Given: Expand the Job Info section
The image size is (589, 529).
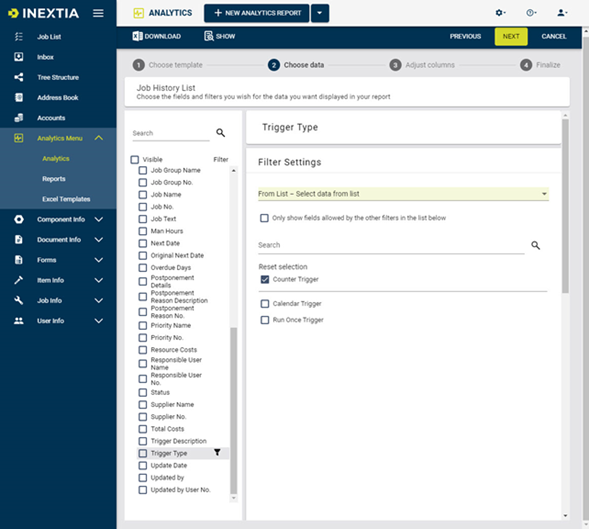Looking at the screenshot, I should pyautogui.click(x=99, y=301).
